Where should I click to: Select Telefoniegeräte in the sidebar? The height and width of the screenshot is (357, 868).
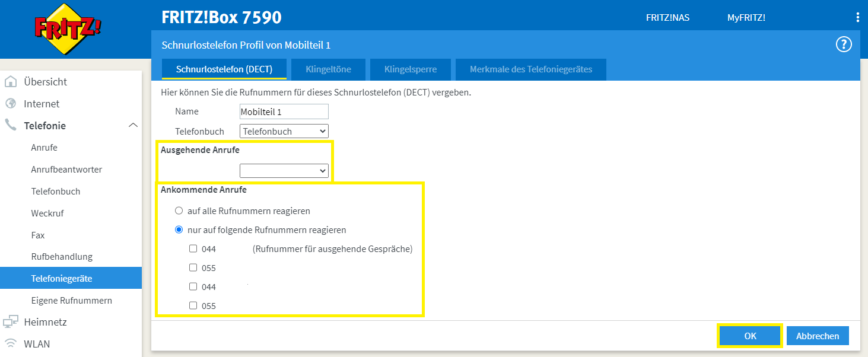click(x=71, y=278)
